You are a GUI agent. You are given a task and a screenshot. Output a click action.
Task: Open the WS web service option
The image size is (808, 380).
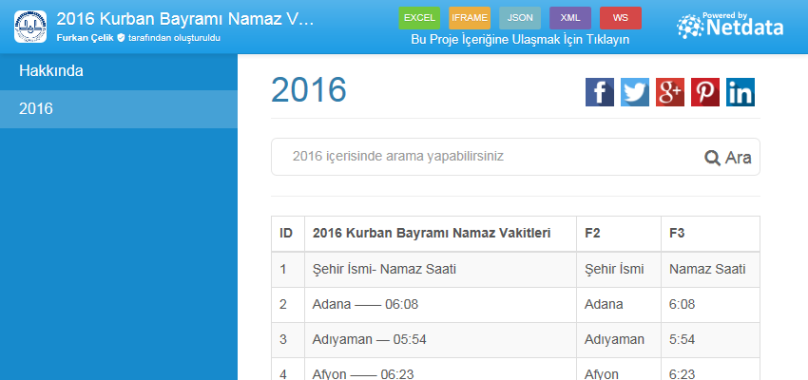coord(620,18)
